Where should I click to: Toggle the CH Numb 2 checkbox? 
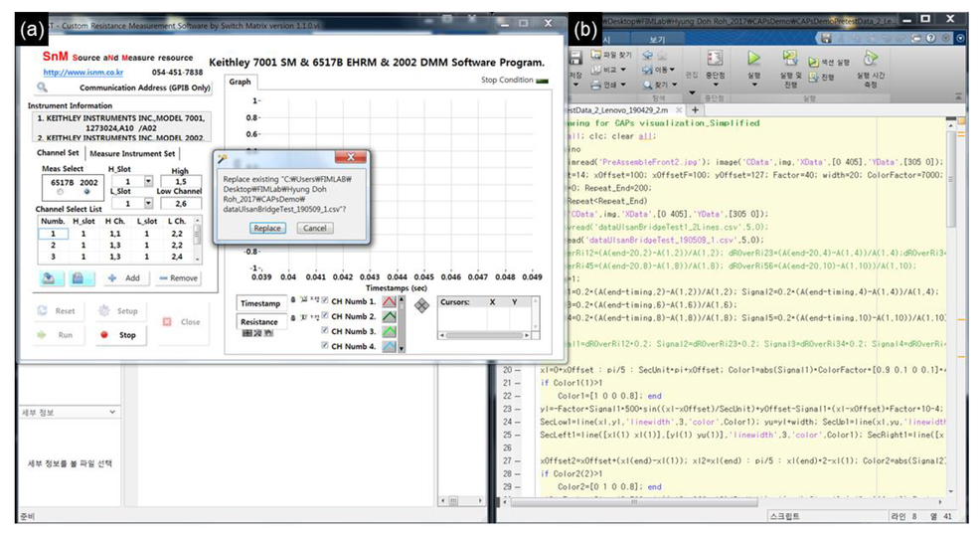(x=325, y=316)
